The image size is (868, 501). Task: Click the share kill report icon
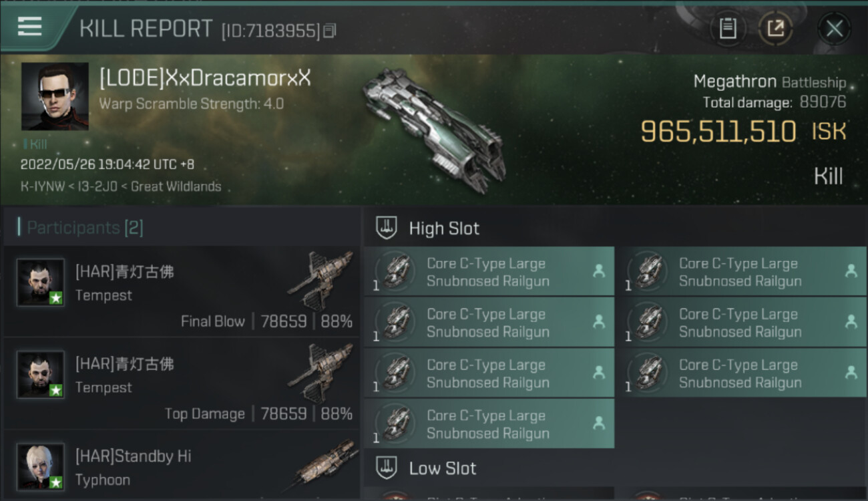point(775,29)
